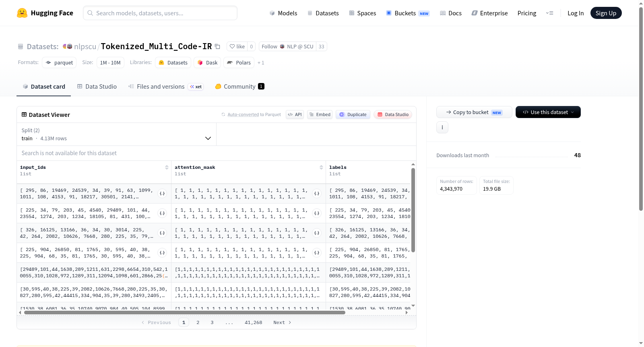Viewport: 644px width, 347px height.
Task: Go to Spaces in top navigation
Action: click(362, 13)
